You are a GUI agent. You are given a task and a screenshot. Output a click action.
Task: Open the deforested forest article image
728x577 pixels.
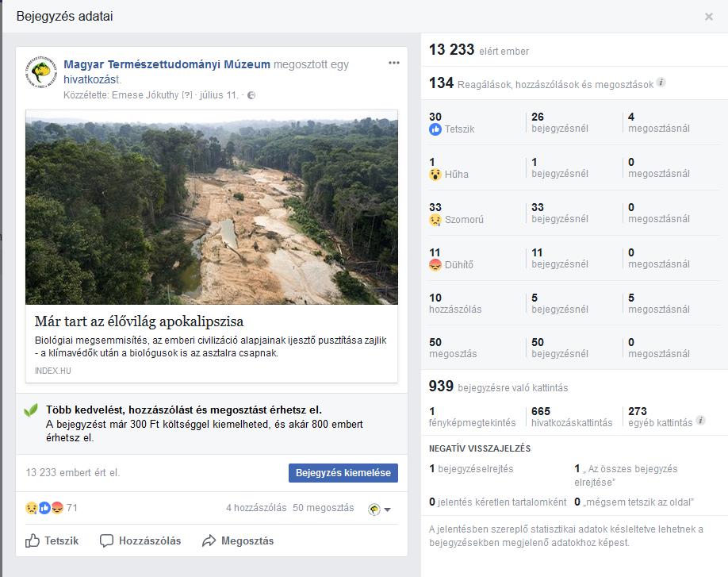coord(212,207)
